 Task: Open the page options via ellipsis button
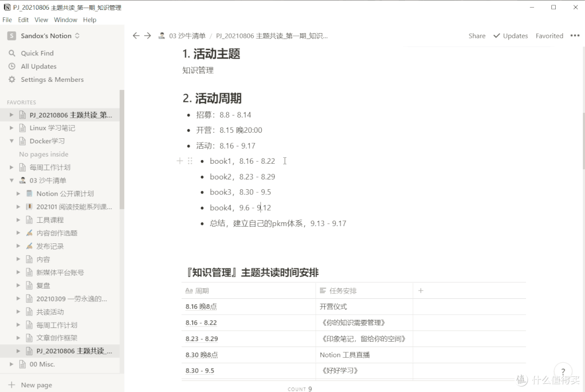point(575,35)
